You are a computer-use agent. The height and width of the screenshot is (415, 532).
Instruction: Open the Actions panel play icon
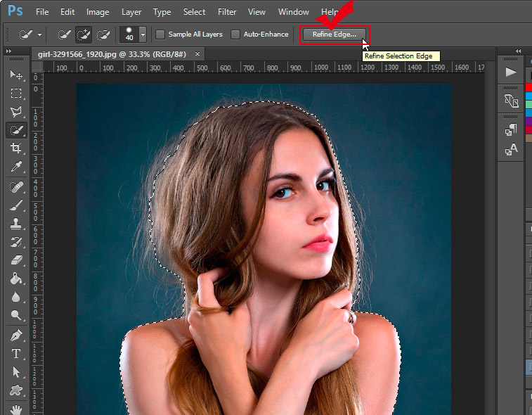point(511,72)
